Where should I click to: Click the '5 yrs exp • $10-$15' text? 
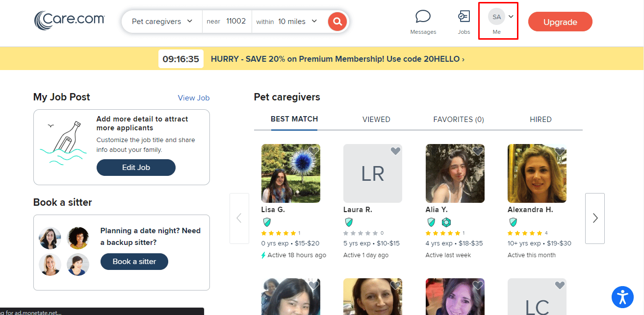click(372, 243)
